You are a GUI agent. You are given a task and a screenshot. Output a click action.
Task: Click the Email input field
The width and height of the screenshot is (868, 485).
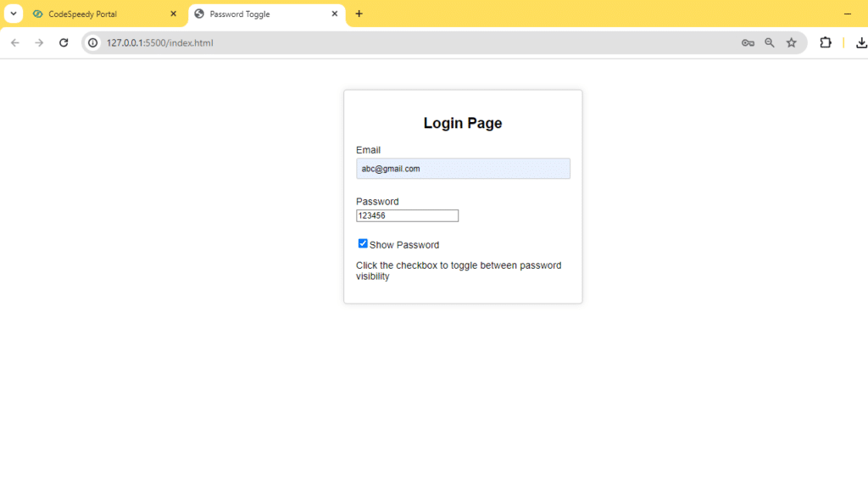pyautogui.click(x=463, y=169)
